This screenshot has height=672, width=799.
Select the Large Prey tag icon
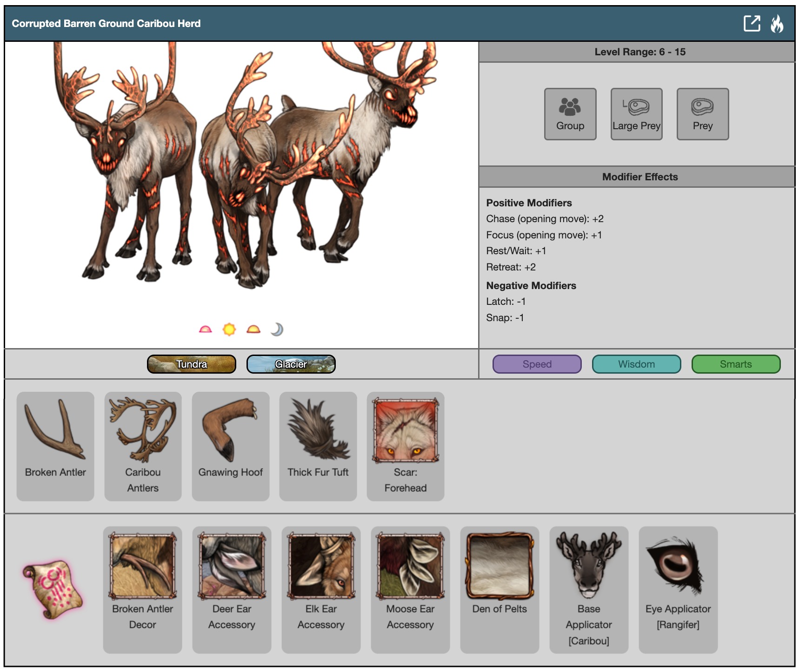pos(636,114)
